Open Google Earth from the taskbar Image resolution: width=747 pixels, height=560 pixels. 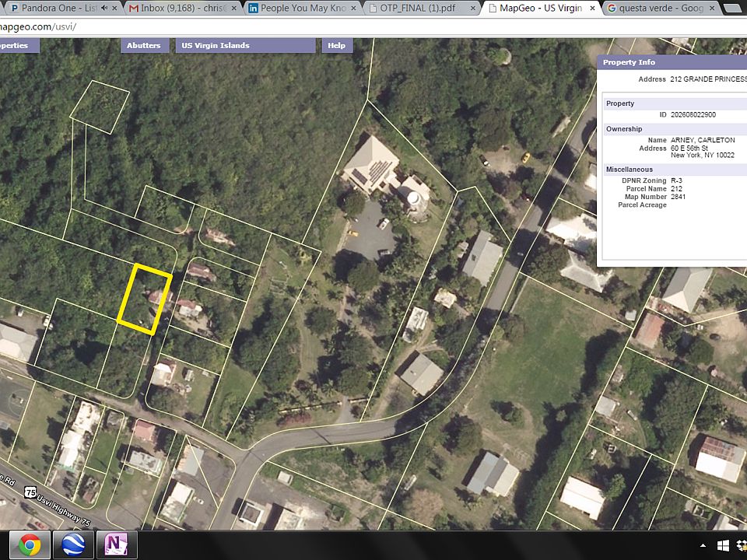73,544
